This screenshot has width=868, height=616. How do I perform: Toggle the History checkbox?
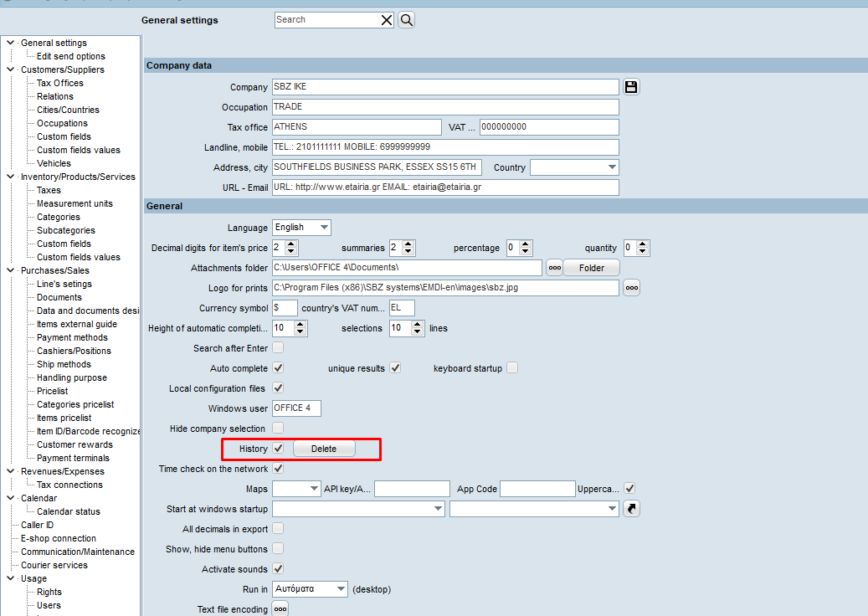[278, 449]
